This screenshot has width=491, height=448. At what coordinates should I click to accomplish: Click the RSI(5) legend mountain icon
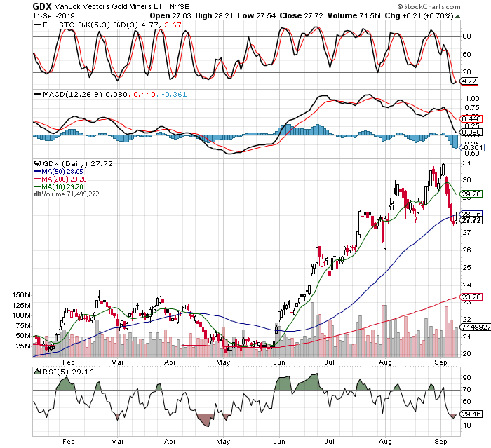coord(38,372)
